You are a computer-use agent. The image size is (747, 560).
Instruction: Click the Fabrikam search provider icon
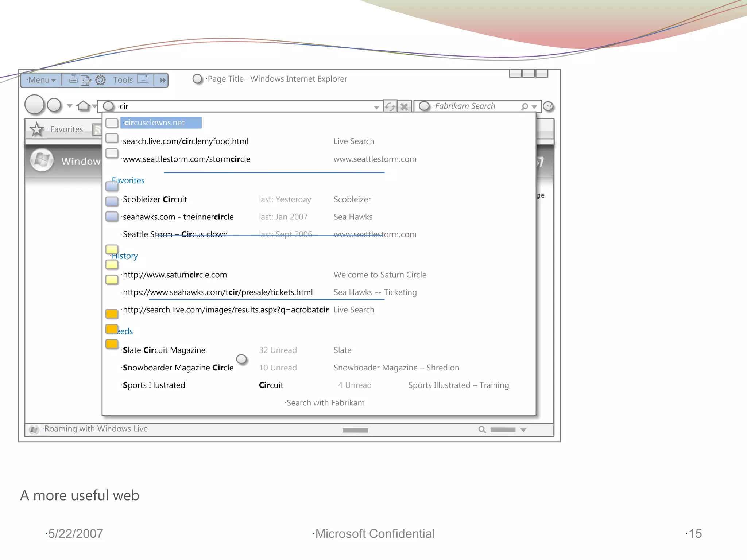click(424, 106)
